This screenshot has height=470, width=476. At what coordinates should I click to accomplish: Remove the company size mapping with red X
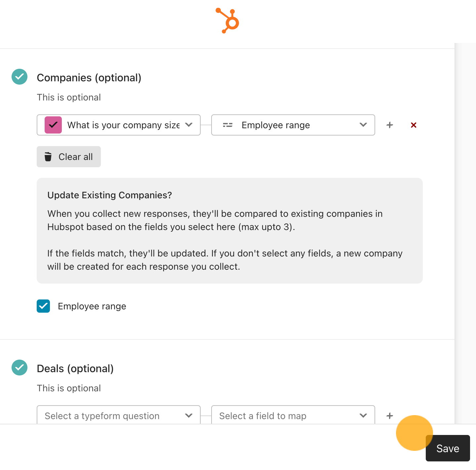click(x=414, y=125)
